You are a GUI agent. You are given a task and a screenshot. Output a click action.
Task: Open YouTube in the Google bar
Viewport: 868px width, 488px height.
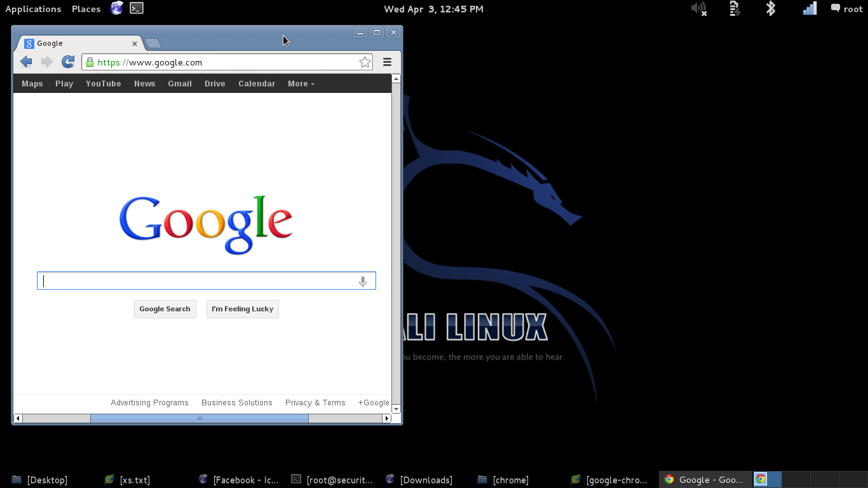104,83
